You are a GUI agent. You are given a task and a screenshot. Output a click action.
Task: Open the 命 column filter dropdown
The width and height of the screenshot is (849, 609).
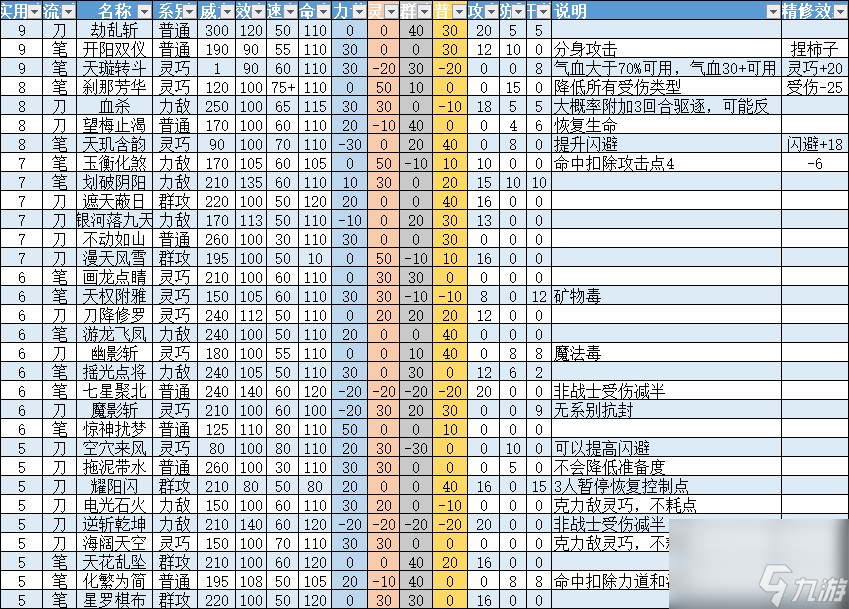coord(323,11)
